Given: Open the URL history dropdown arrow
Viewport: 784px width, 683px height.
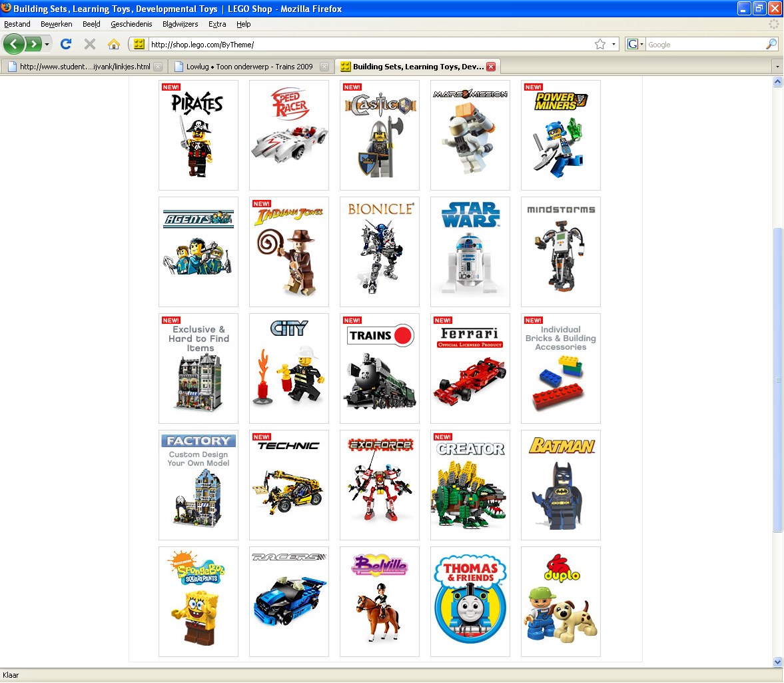Looking at the screenshot, I should [x=614, y=45].
